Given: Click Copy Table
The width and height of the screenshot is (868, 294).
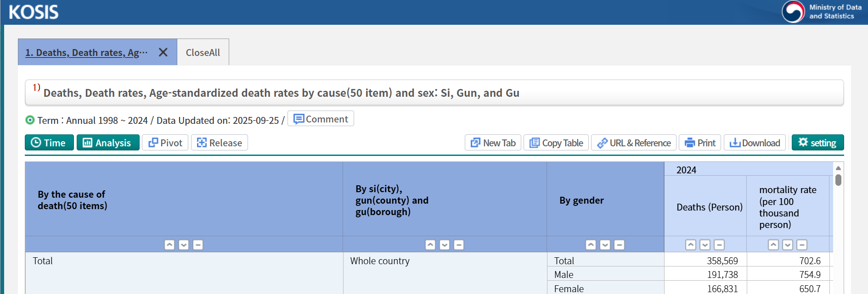Looking at the screenshot, I should (556, 143).
